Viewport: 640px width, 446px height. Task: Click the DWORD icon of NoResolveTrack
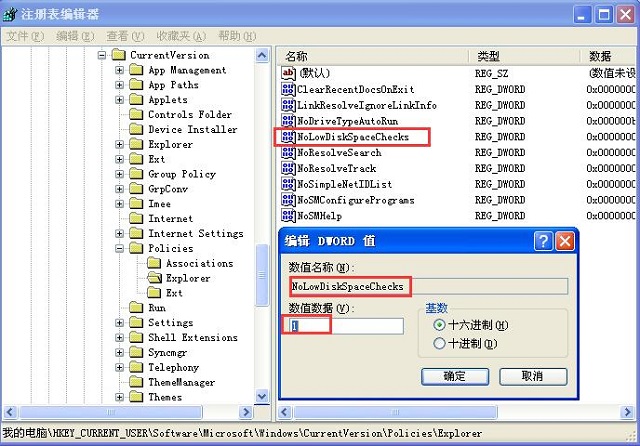pos(288,168)
